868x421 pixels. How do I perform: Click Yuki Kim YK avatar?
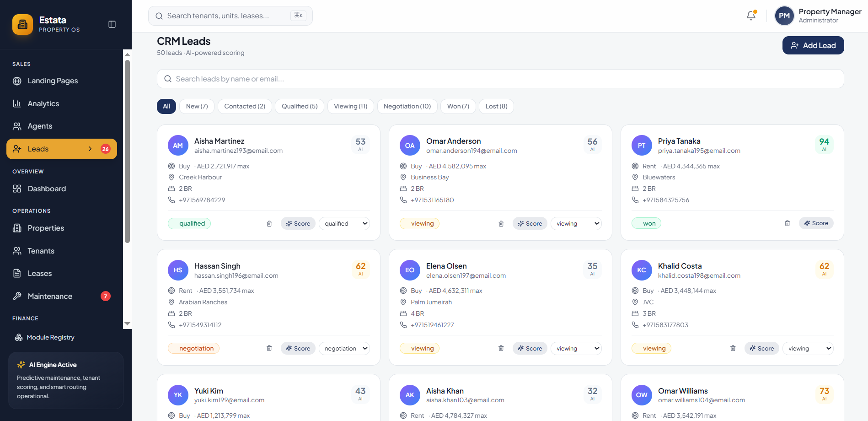click(178, 395)
